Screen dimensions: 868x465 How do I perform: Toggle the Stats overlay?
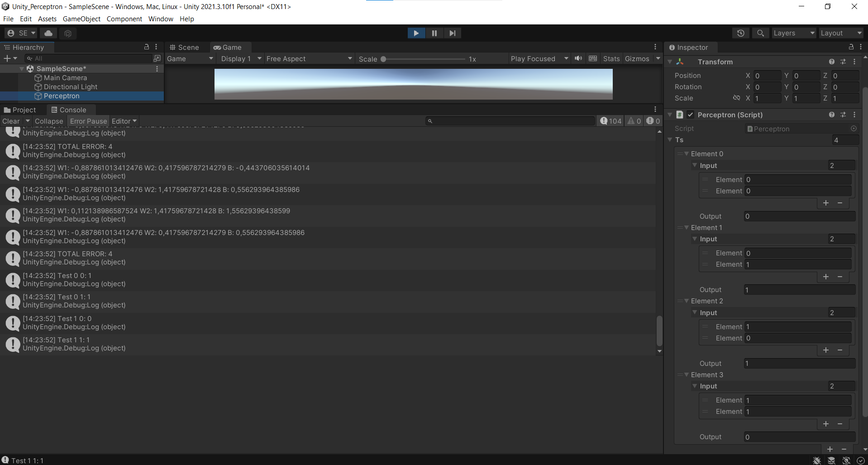point(611,59)
